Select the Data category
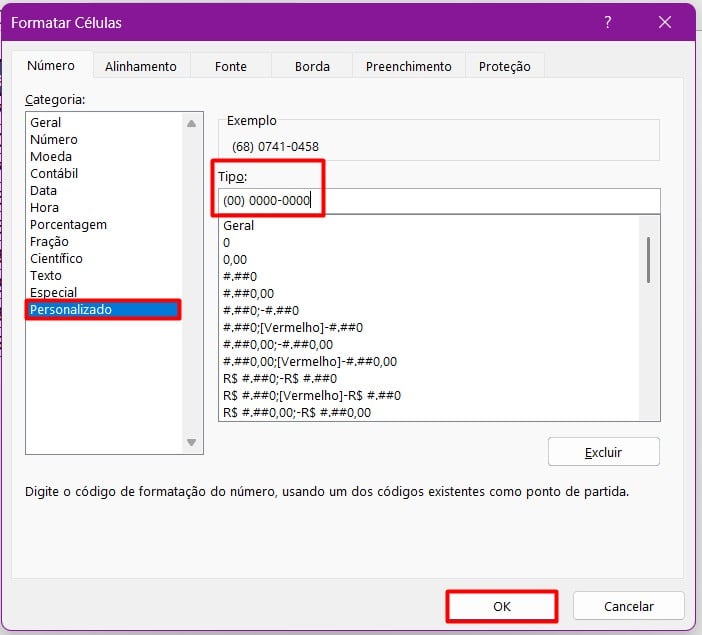 (104, 190)
